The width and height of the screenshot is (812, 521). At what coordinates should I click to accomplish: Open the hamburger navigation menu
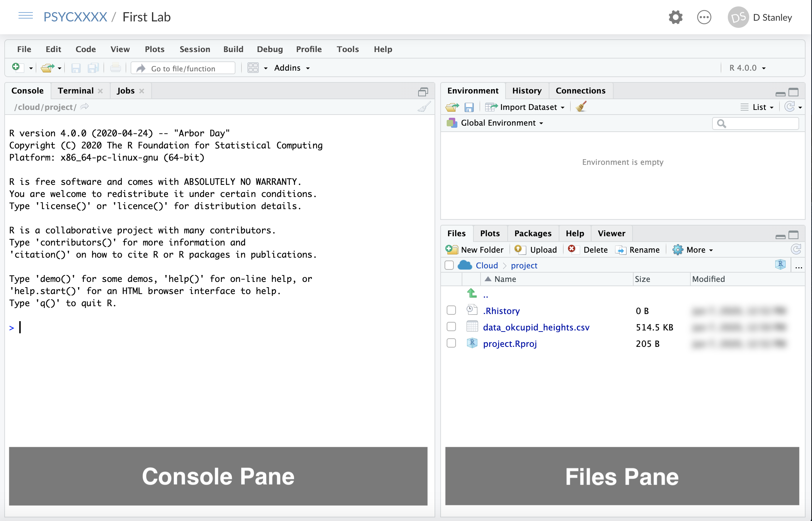pos(26,16)
